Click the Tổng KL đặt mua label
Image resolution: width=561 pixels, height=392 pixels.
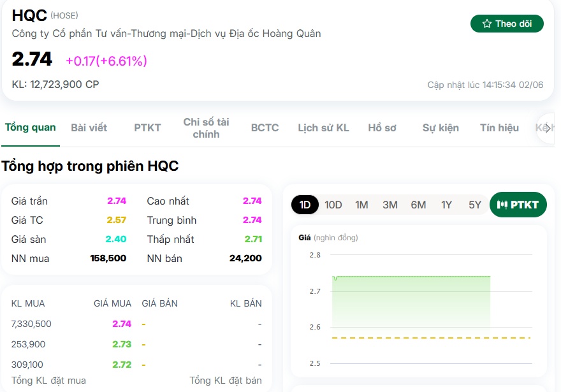point(48,380)
